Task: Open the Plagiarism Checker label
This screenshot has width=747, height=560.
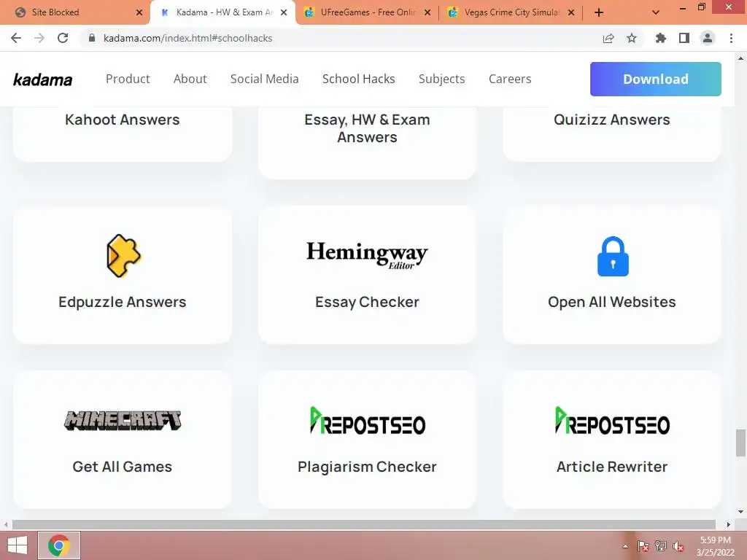Action: pyautogui.click(x=367, y=467)
